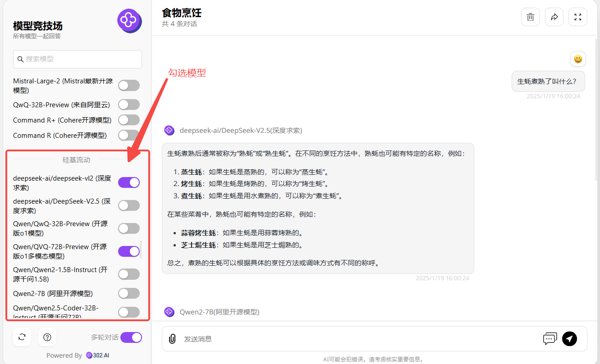Click the share arrow icon

554,17
